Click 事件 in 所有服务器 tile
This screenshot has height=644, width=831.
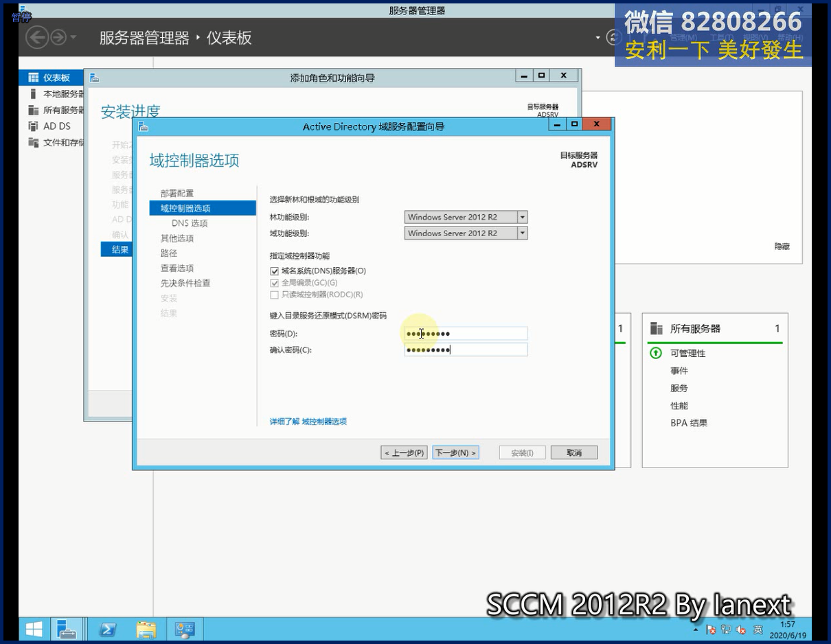pos(679,371)
